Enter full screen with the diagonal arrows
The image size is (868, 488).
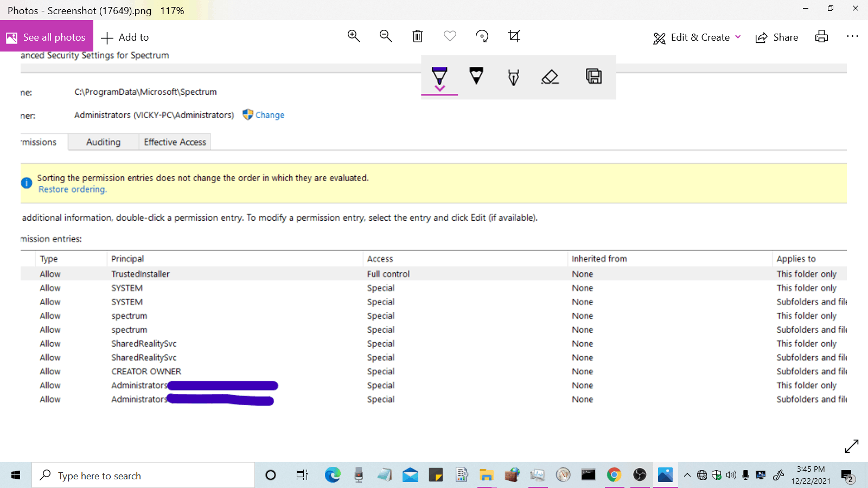[x=852, y=446]
